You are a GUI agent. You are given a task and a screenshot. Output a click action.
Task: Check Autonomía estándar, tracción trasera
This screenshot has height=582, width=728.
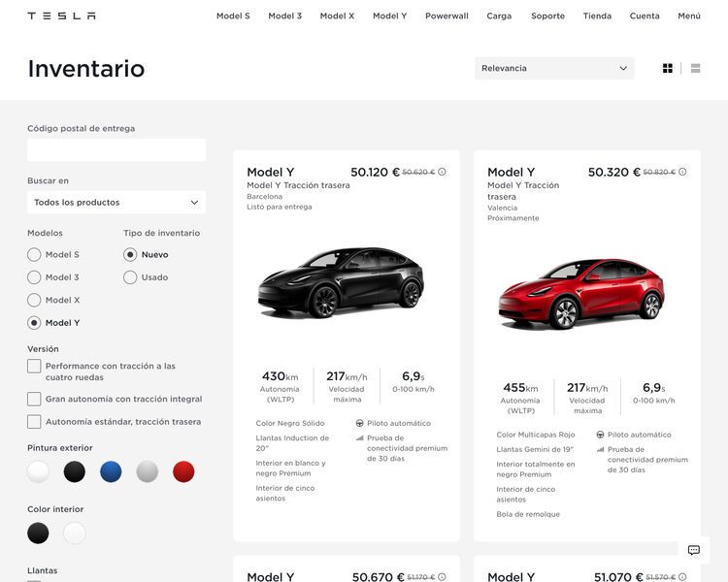[34, 421]
